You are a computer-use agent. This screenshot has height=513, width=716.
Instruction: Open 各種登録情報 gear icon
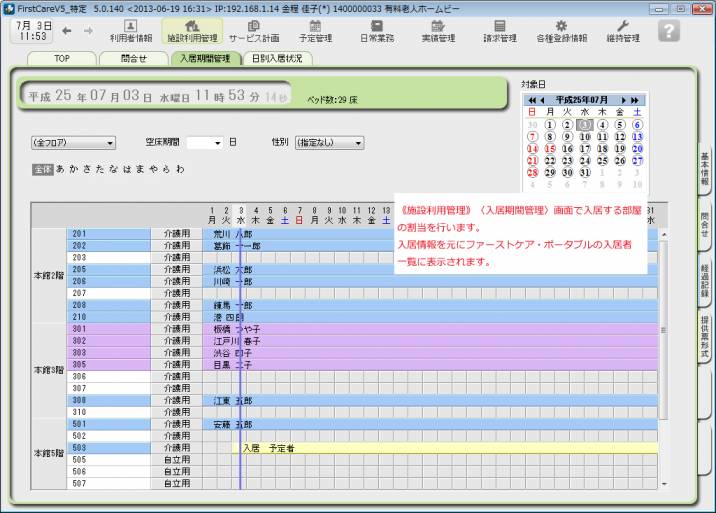[x=561, y=31]
